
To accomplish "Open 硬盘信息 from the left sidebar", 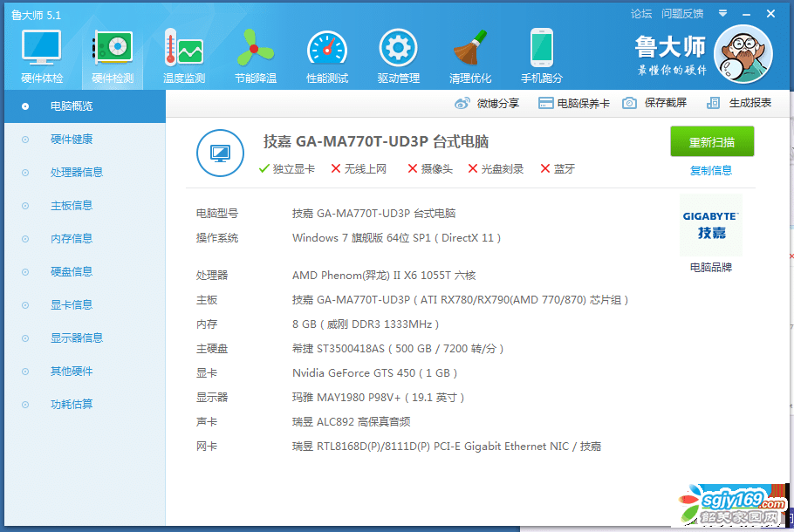I will coord(72,272).
